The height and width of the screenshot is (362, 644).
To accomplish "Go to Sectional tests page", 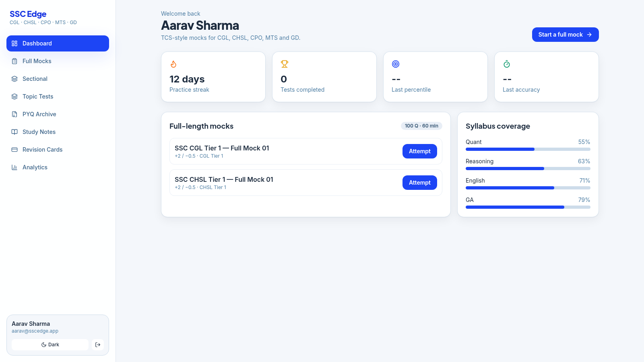I will pos(58,79).
